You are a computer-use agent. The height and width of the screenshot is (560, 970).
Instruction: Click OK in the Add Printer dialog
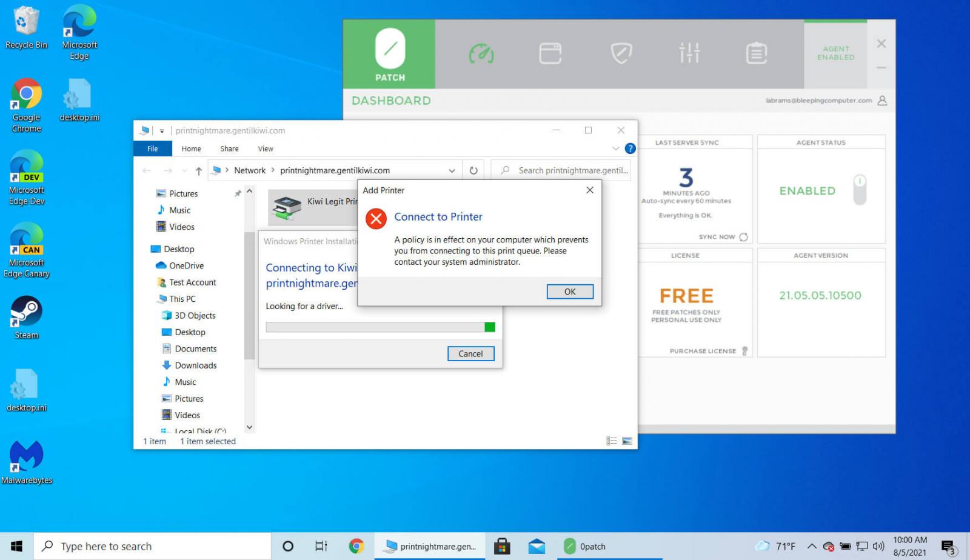pos(570,292)
